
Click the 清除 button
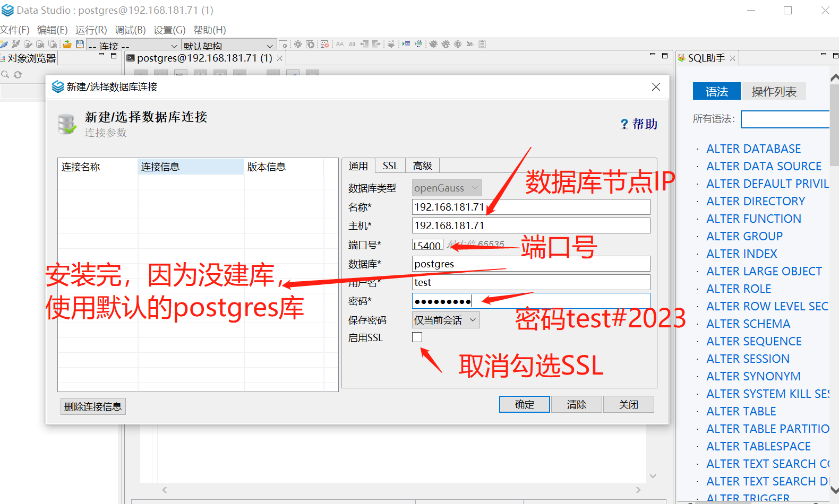click(577, 404)
